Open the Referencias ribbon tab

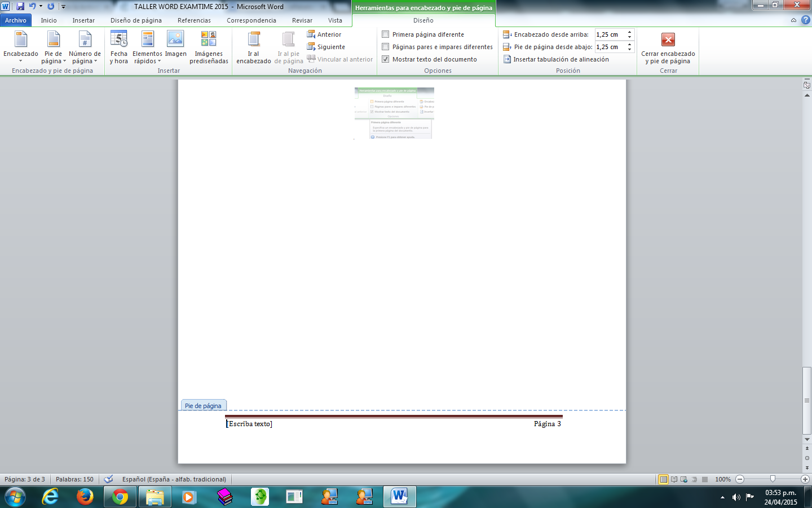coord(194,20)
